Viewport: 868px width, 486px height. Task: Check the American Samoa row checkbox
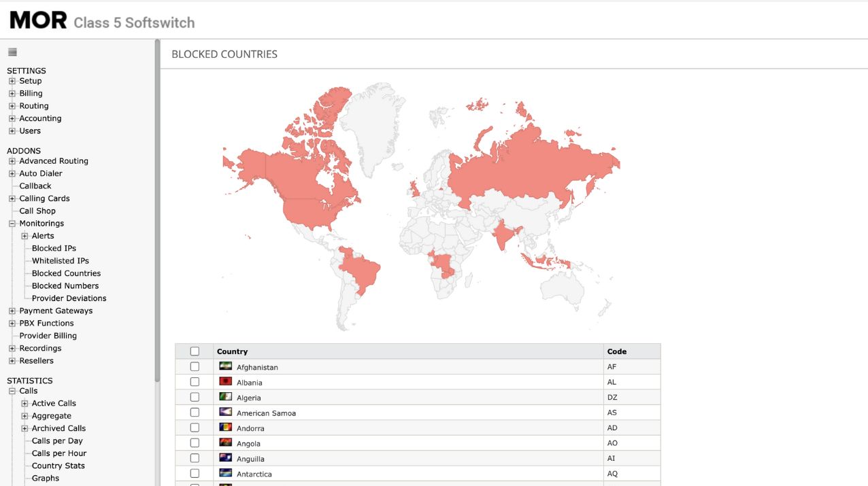point(195,413)
